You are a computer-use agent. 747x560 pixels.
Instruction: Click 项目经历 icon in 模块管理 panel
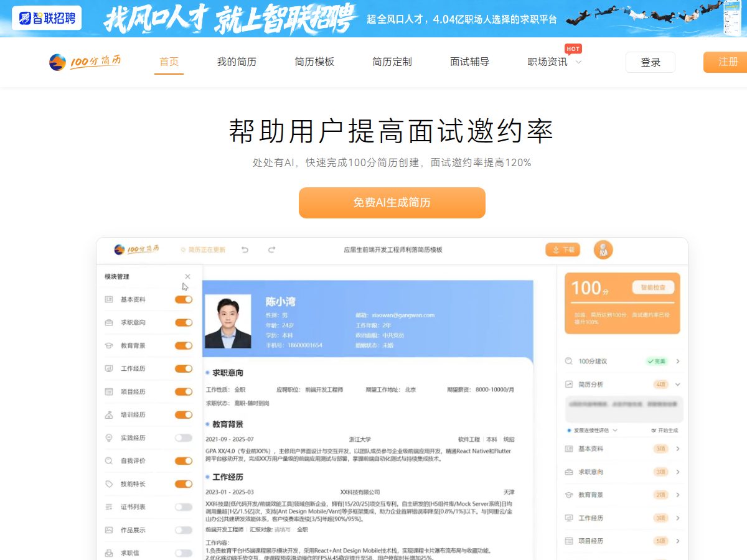[x=109, y=391]
